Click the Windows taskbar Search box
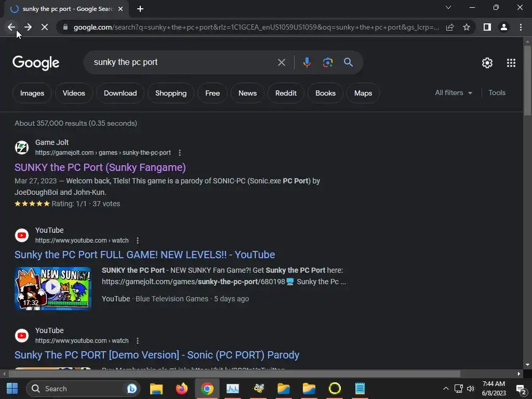 click(83, 389)
